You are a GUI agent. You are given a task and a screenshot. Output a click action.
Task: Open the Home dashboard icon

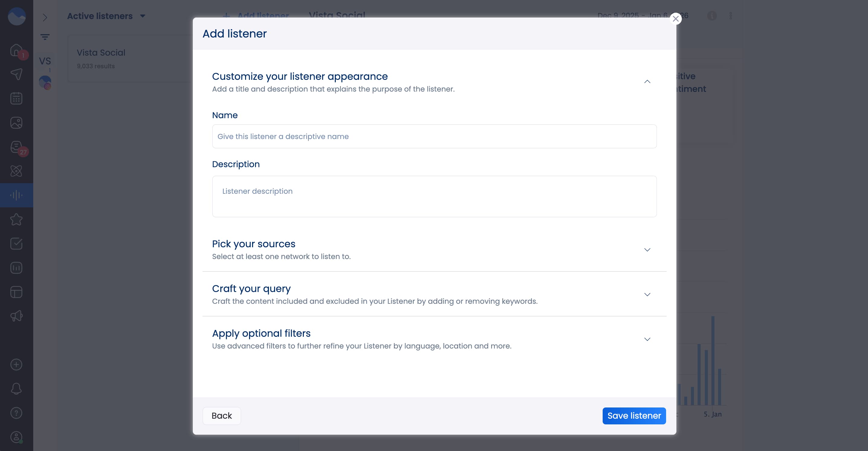16,50
